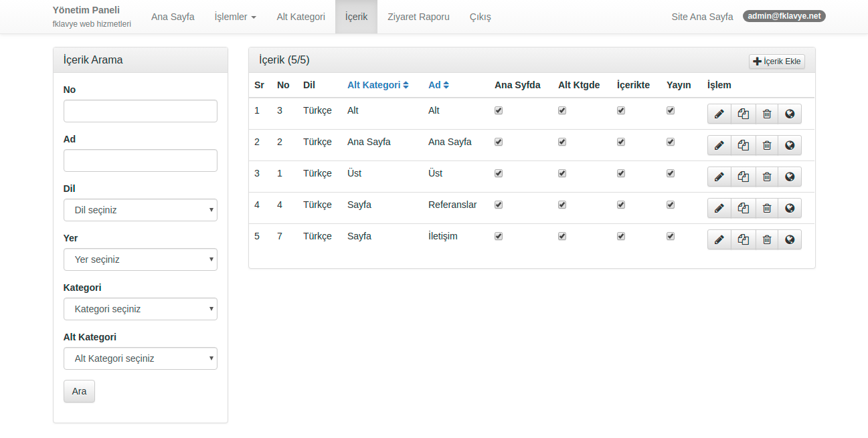868x438 pixels.
Task: Delete the Üst content row
Action: 767,177
